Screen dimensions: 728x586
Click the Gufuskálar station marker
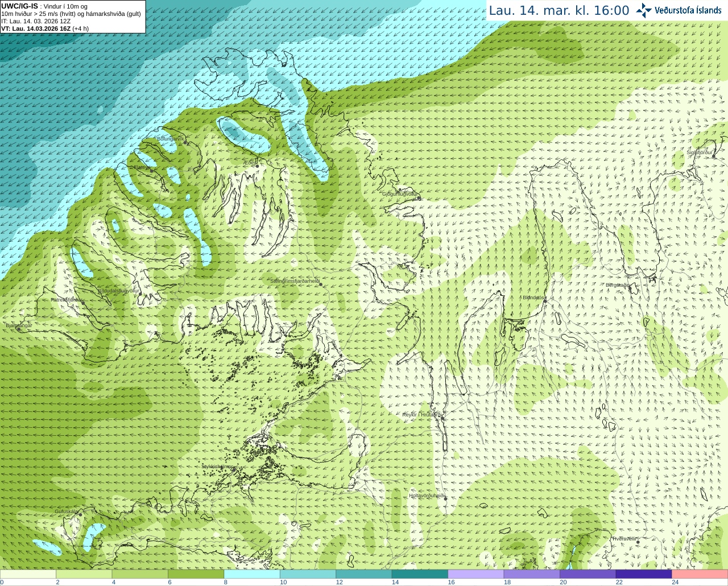click(x=80, y=514)
